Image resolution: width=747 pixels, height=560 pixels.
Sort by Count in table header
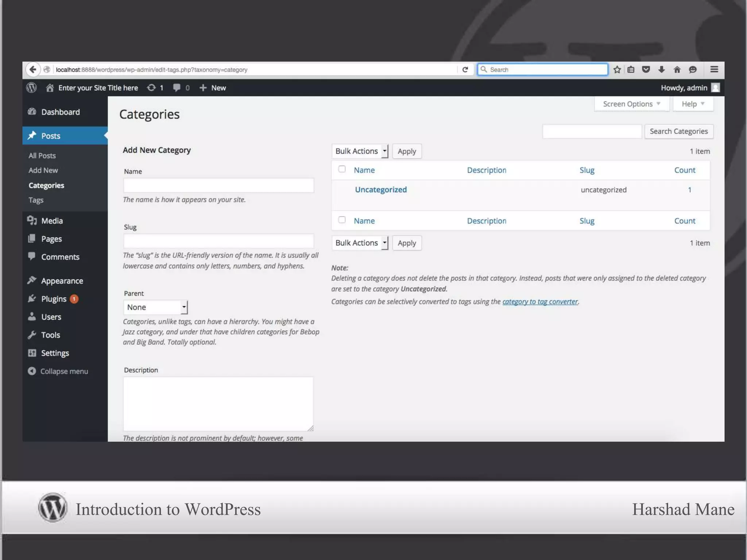685,170
